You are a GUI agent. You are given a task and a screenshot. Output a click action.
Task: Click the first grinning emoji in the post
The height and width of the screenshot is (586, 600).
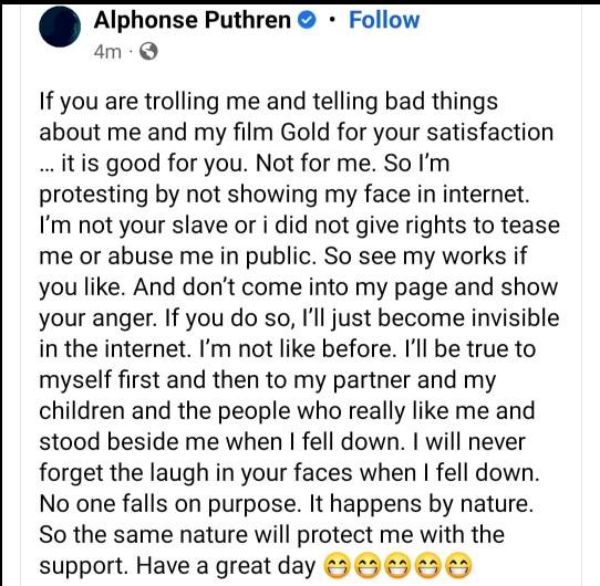click(x=340, y=566)
